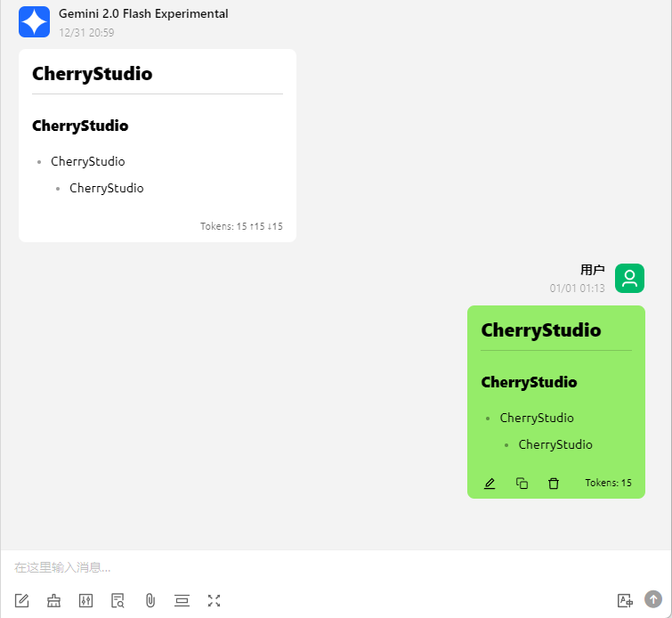Screen dimensions: 672x618
Task: Send message with the up-arrow button
Action: pos(653,599)
